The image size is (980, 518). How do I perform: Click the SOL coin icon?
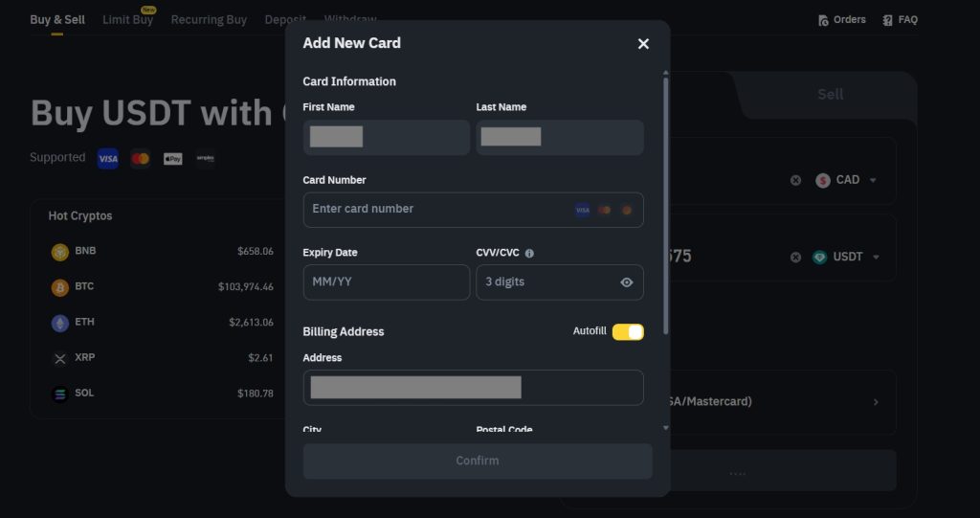pyautogui.click(x=60, y=394)
